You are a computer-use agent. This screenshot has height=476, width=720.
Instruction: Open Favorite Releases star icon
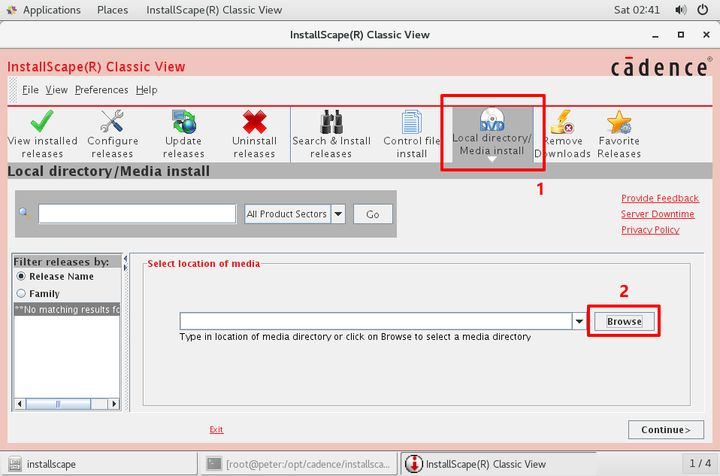click(x=619, y=123)
